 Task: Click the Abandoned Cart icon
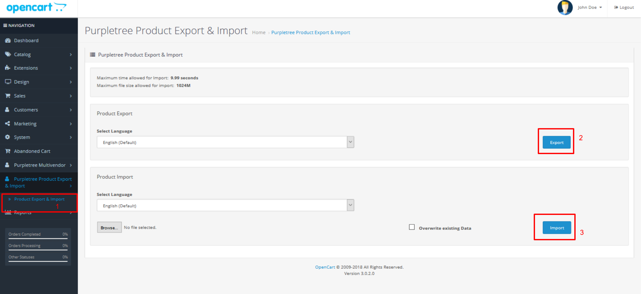tap(8, 151)
